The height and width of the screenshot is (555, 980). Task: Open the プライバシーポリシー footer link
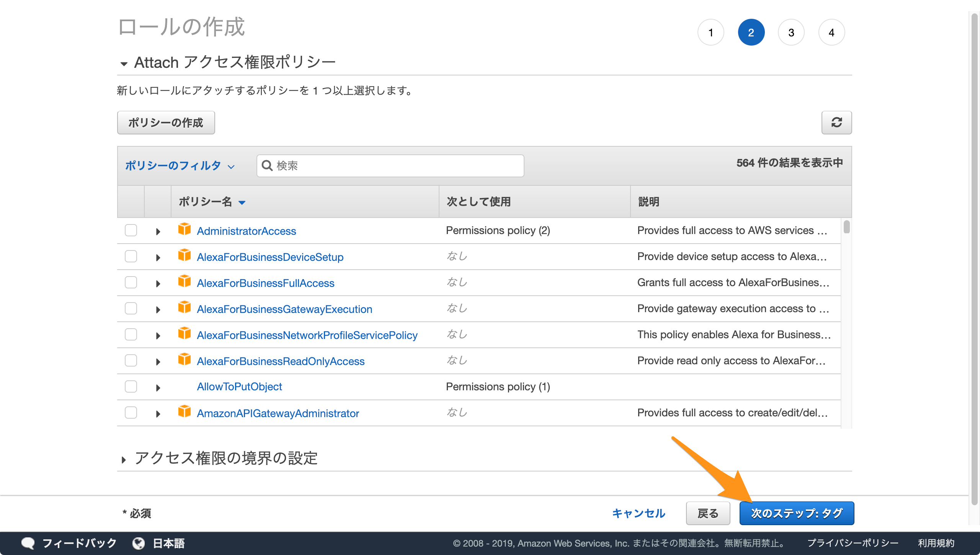pyautogui.click(x=853, y=543)
